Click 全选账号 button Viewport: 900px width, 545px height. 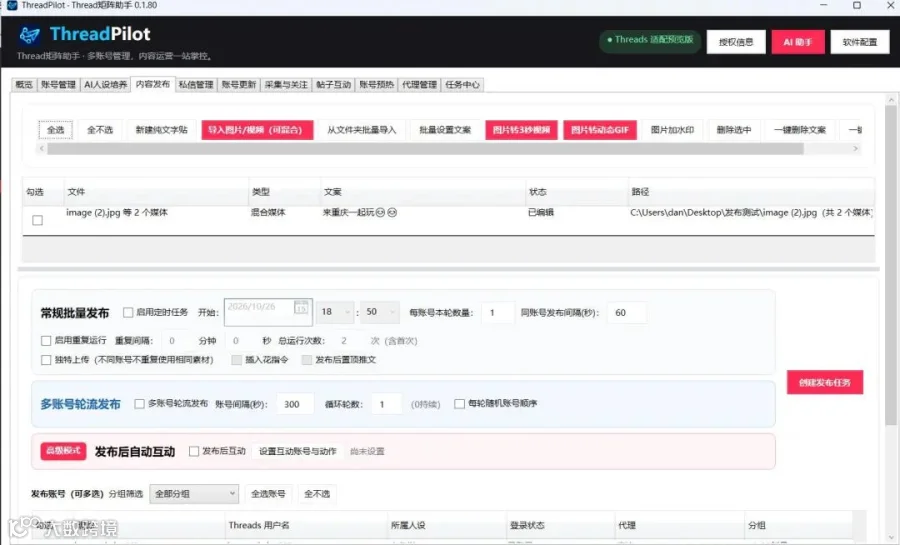pyautogui.click(x=268, y=494)
